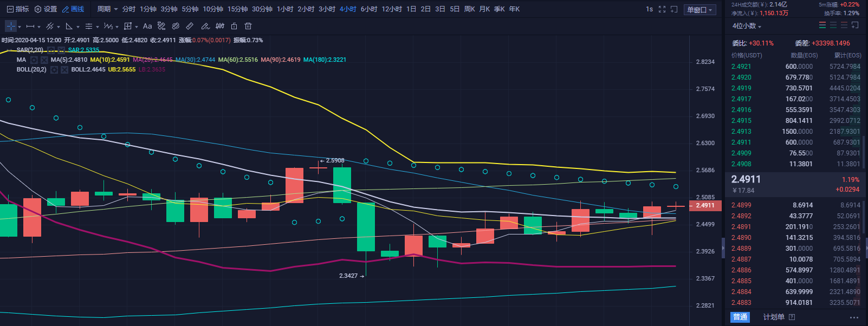Select the parallel channel drawing tool
868x326 pixels.
(x=50, y=26)
